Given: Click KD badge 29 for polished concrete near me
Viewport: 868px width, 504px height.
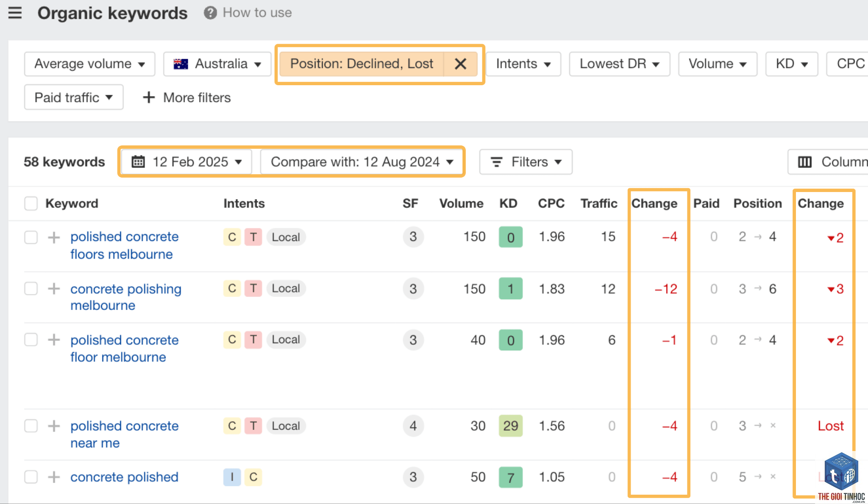Looking at the screenshot, I should [511, 426].
